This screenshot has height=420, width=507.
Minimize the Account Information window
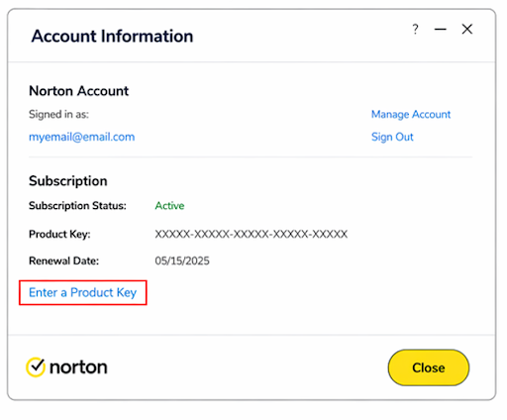(x=440, y=30)
